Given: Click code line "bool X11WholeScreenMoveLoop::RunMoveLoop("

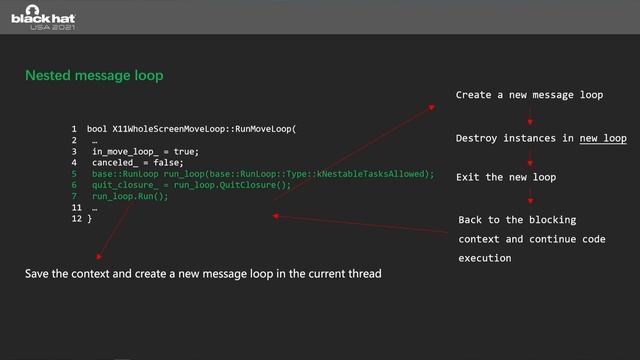Looking at the screenshot, I should [191, 129].
